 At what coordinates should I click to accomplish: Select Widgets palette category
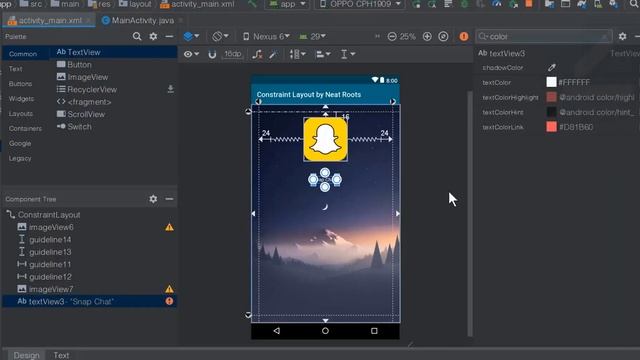(x=22, y=98)
